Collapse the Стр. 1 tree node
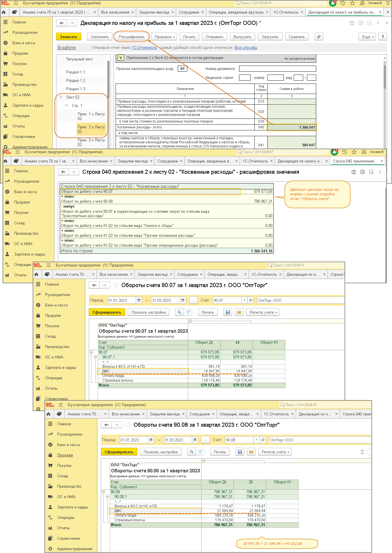The height and width of the screenshot is (553, 392). (x=67, y=106)
